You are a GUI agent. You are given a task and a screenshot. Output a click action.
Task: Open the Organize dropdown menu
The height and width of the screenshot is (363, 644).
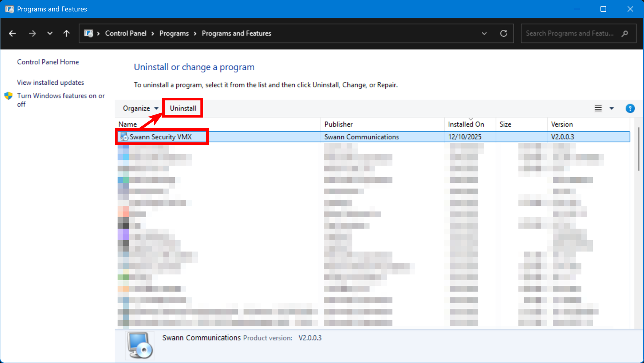[x=140, y=108]
